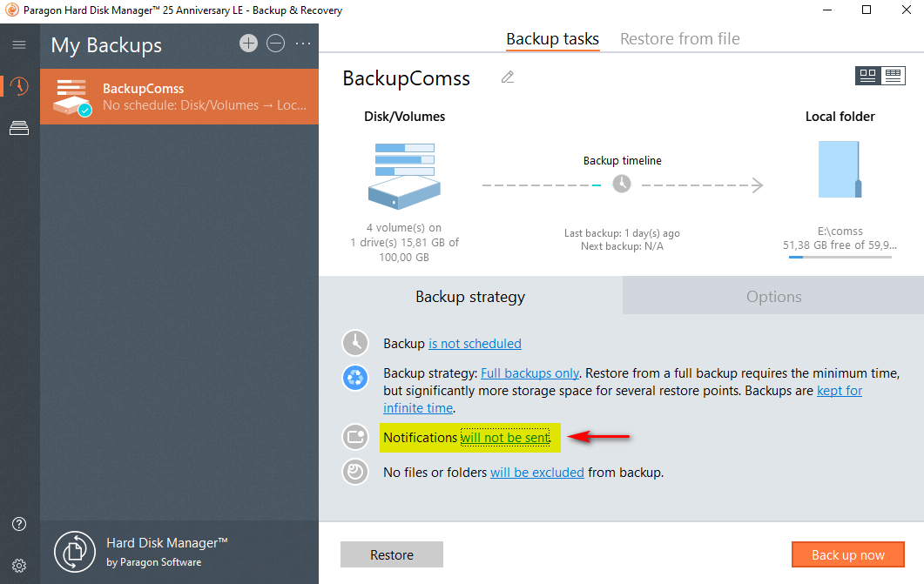Click the backup timeline clock marker

point(622,185)
